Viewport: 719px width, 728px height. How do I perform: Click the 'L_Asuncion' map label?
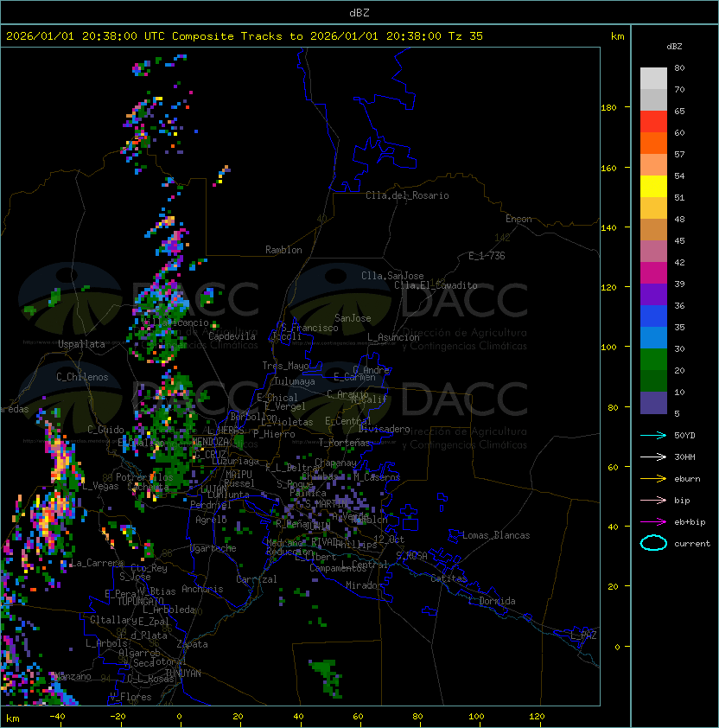pos(393,337)
